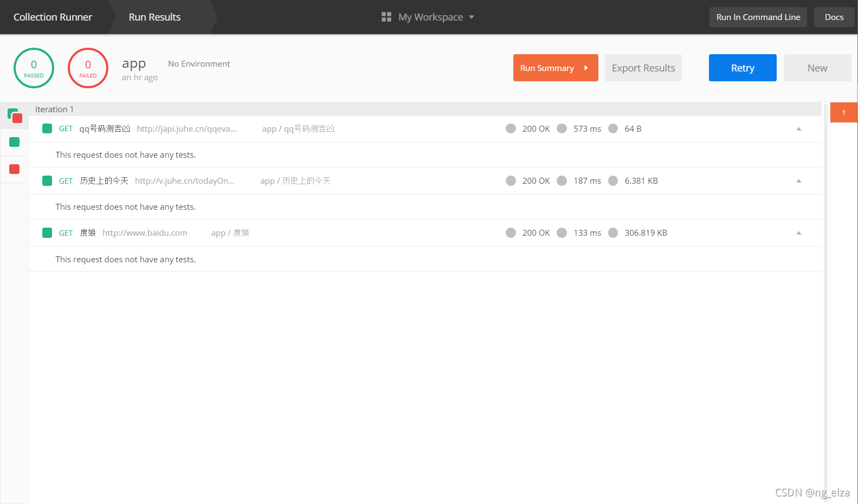This screenshot has height=504, width=858.
Task: Click the 6.381 KB response size
Action: 641,180
